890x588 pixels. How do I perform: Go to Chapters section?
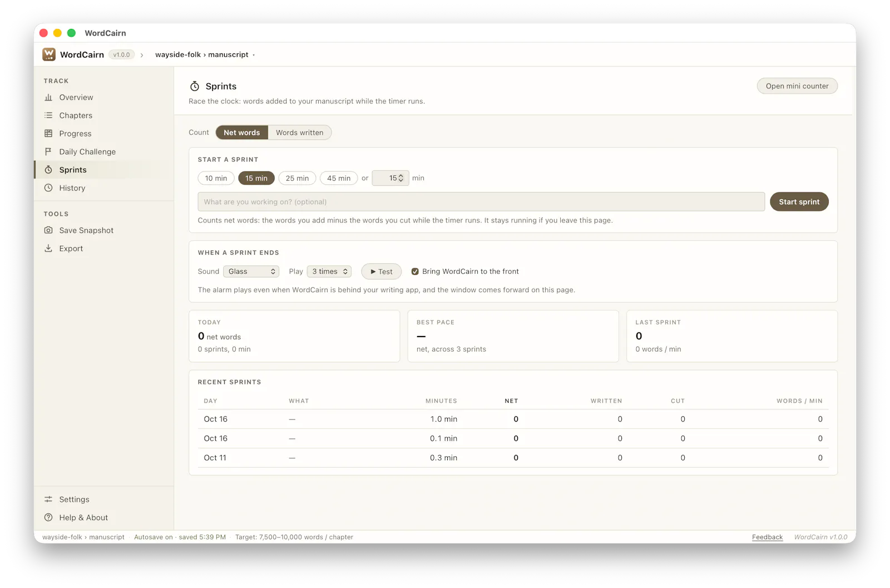click(104, 115)
